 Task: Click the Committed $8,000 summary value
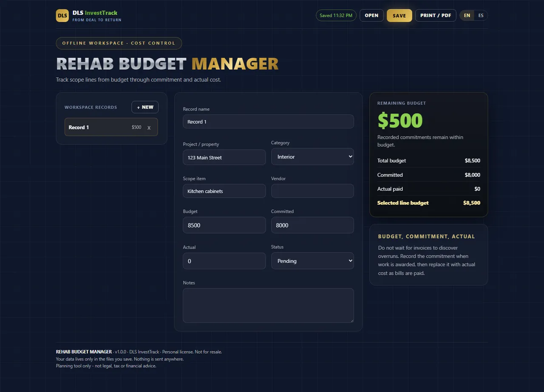point(472,175)
